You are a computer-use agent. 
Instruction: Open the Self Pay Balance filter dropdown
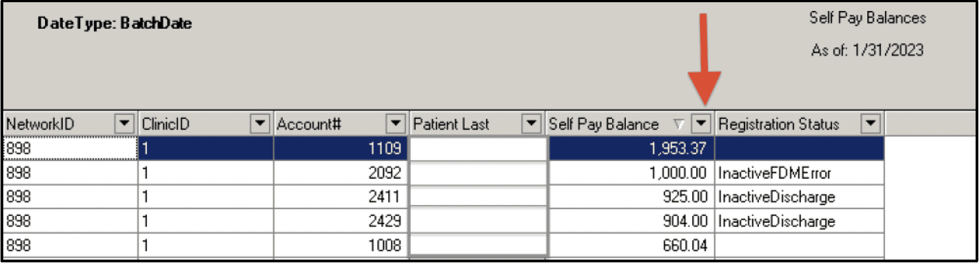pos(701,123)
